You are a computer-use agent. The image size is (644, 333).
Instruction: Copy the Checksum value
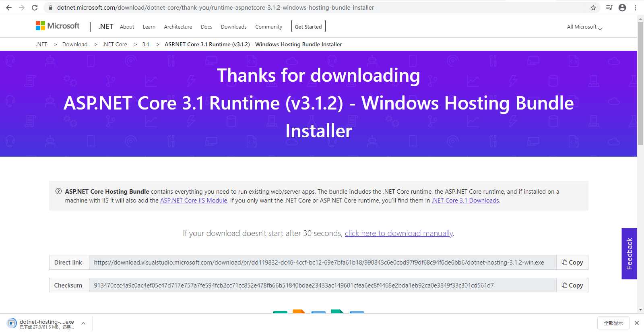572,285
